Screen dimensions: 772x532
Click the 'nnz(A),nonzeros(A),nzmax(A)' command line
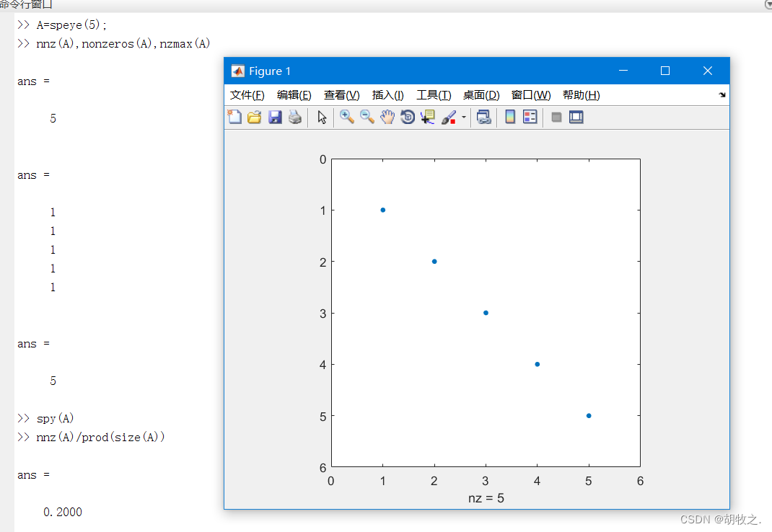coord(123,43)
